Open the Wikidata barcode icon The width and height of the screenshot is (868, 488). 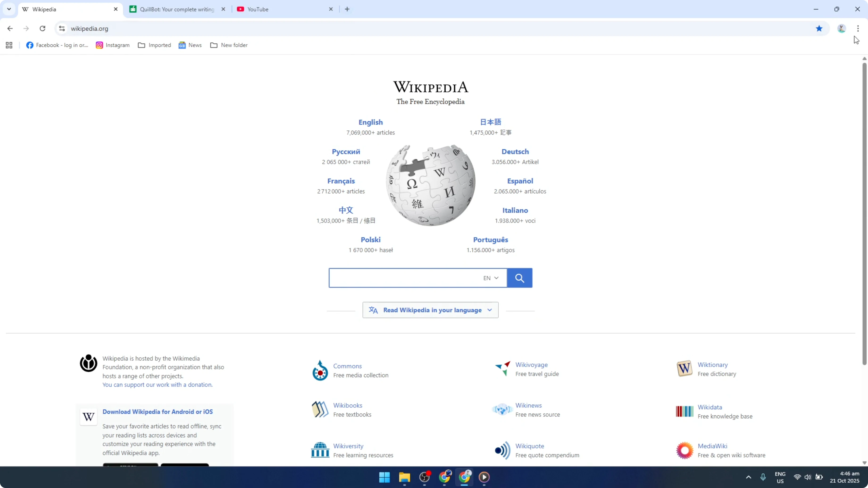(x=684, y=411)
